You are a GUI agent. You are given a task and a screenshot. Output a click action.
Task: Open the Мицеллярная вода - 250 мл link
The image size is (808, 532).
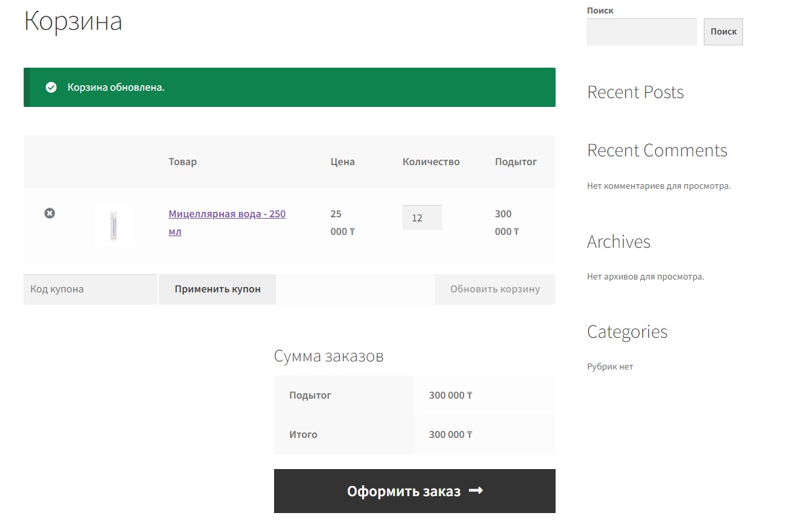227,223
